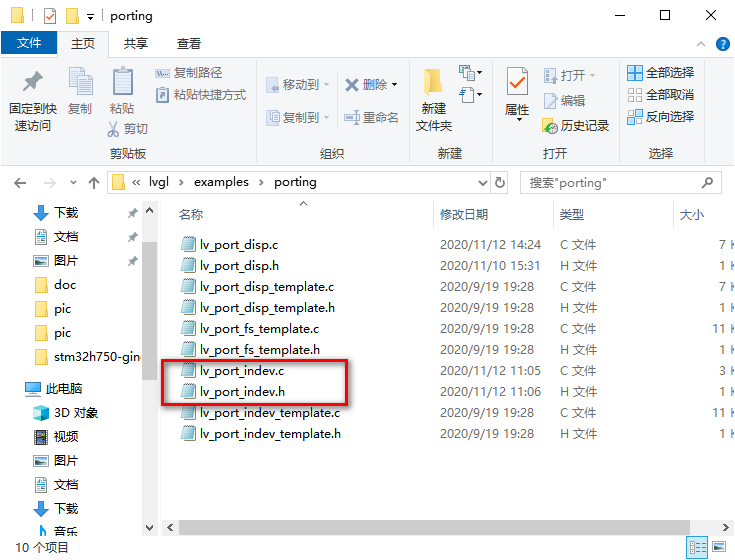The width and height of the screenshot is (735, 560).
Task: Click the Up directory arrow
Action: 94,182
